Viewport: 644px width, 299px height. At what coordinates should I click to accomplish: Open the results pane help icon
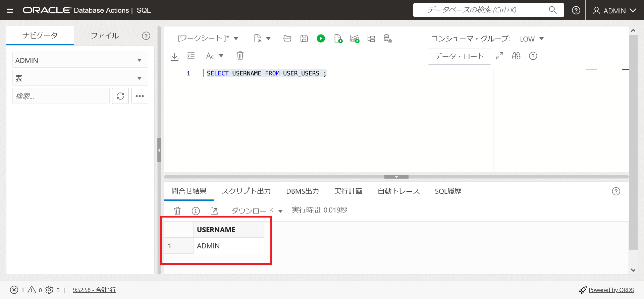[616, 191]
